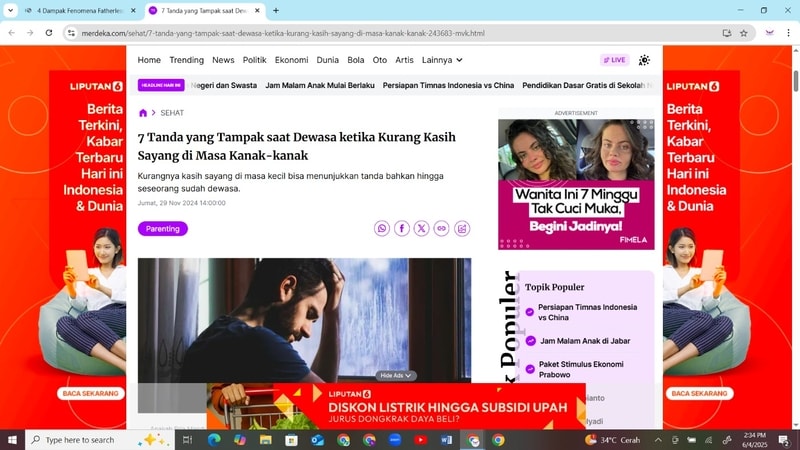Open headline Jam Malam Anak Mulai Berlaku
800x450 pixels.
coord(320,85)
